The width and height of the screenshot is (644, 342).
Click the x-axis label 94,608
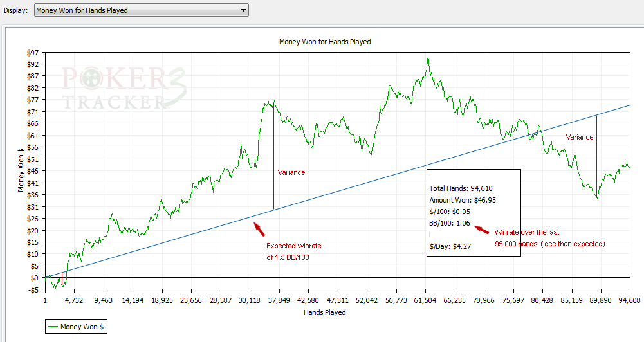point(630,300)
